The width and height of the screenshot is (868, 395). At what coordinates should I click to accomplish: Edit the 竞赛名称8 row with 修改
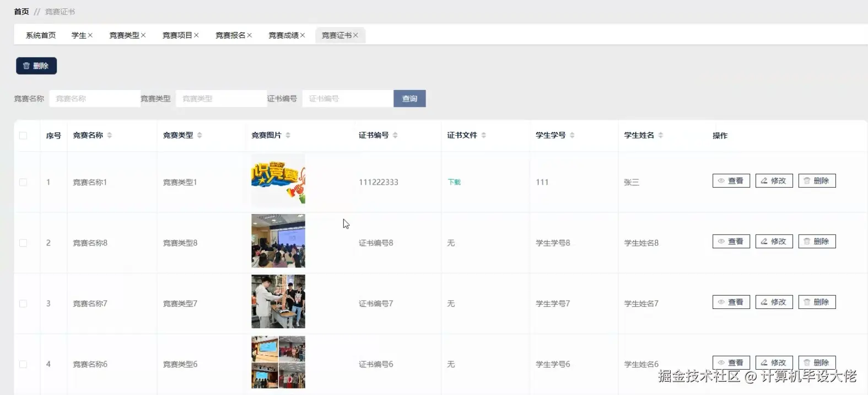(774, 242)
